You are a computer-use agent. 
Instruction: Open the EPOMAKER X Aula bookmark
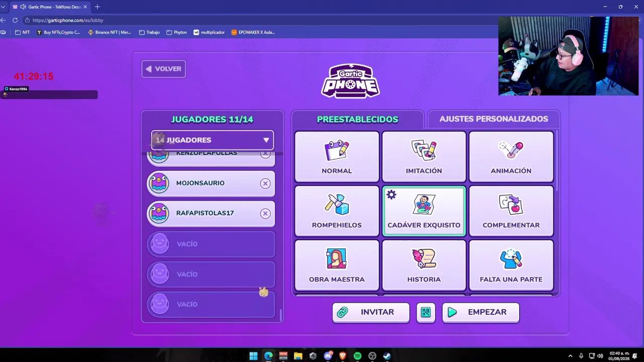coord(253,32)
